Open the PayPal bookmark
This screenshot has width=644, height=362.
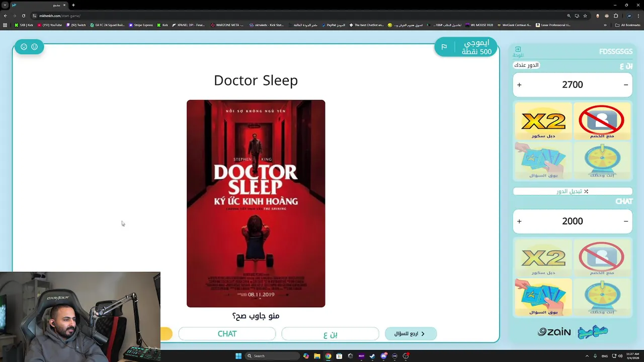point(333,25)
